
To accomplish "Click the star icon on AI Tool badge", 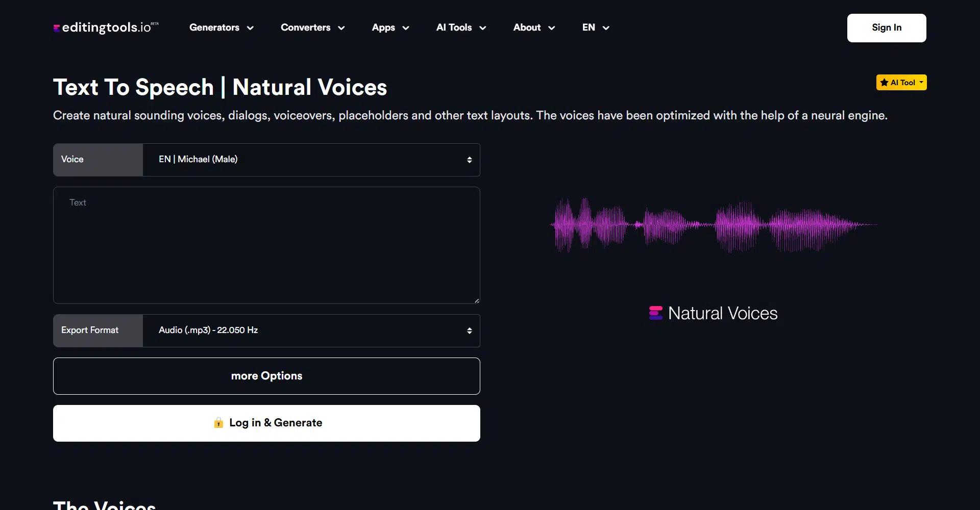I will click(x=884, y=83).
